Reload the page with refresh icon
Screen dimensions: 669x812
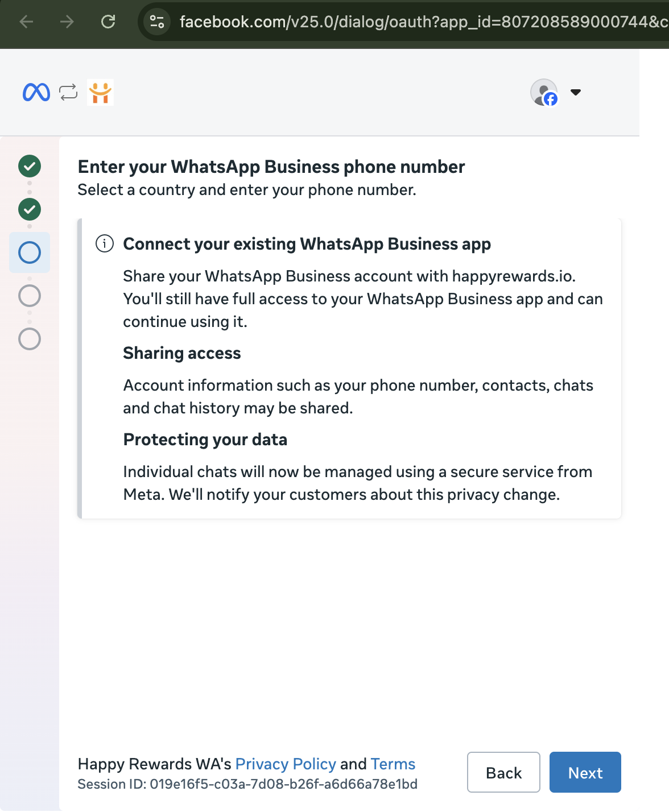[108, 22]
